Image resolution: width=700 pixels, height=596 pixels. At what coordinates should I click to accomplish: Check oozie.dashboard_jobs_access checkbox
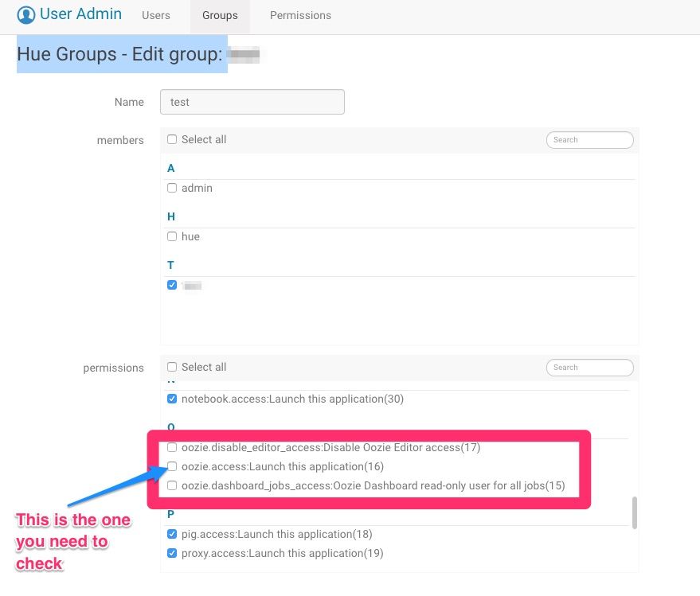coord(172,485)
